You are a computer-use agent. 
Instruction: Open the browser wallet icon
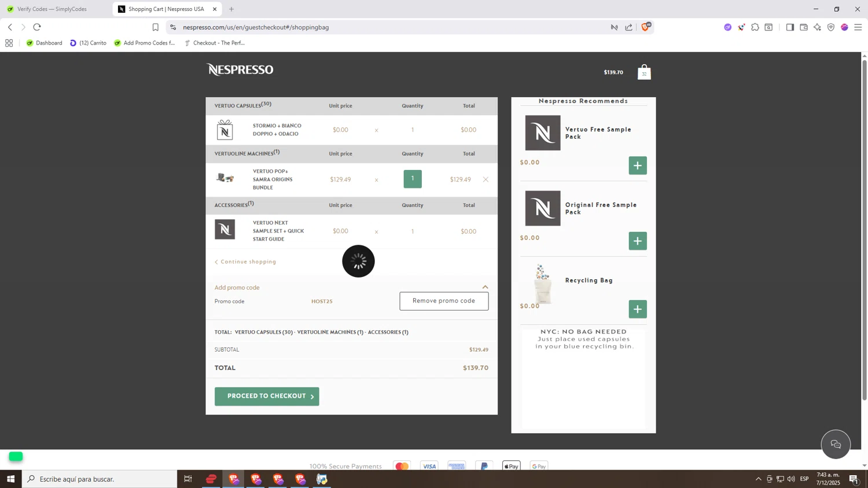pos(804,27)
